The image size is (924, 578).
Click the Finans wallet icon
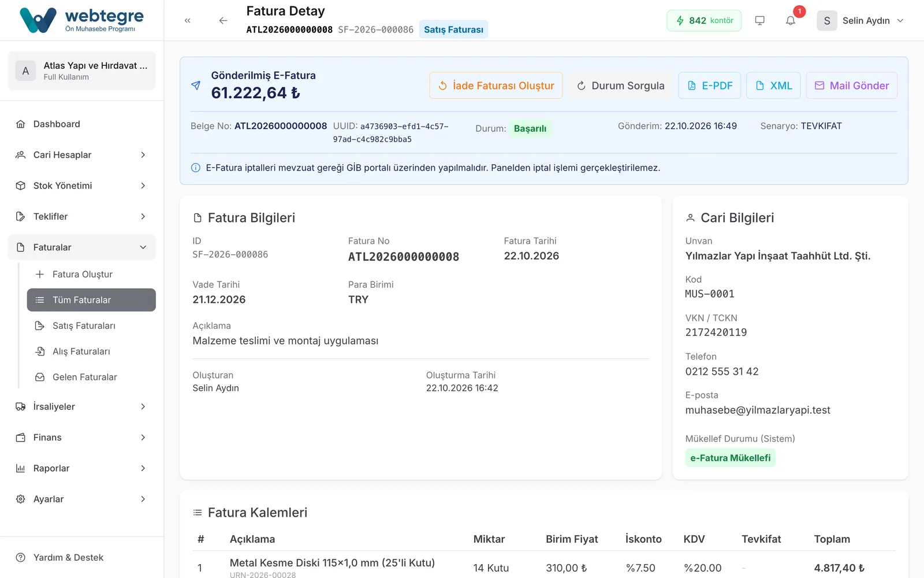pos(21,438)
